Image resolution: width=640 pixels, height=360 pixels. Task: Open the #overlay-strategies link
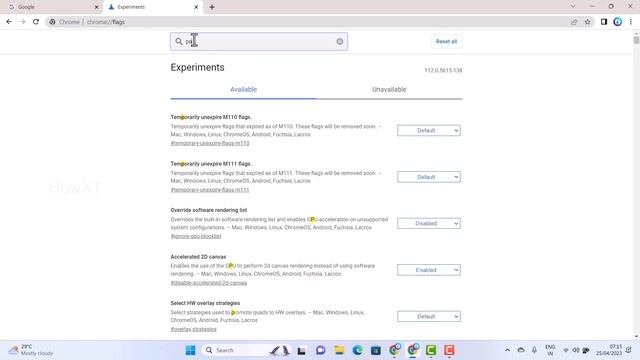[x=193, y=329]
